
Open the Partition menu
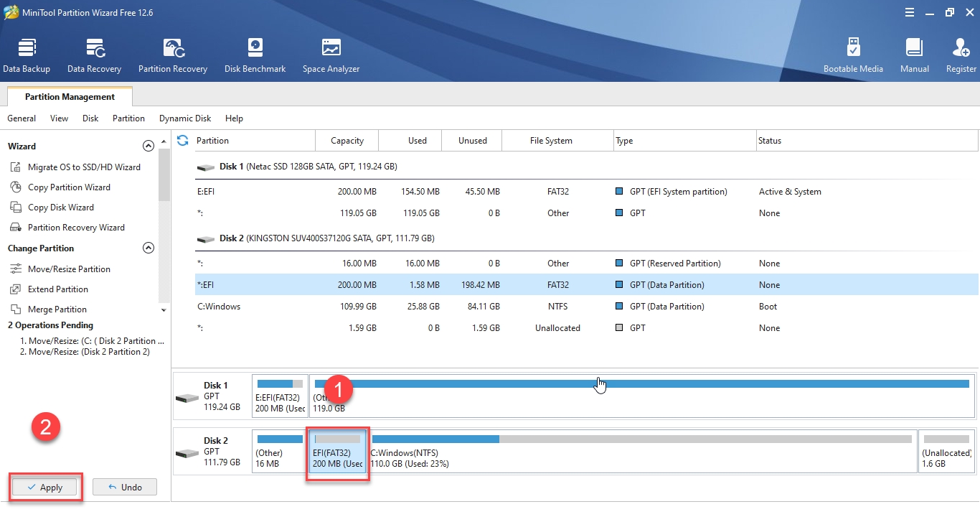[x=128, y=118]
